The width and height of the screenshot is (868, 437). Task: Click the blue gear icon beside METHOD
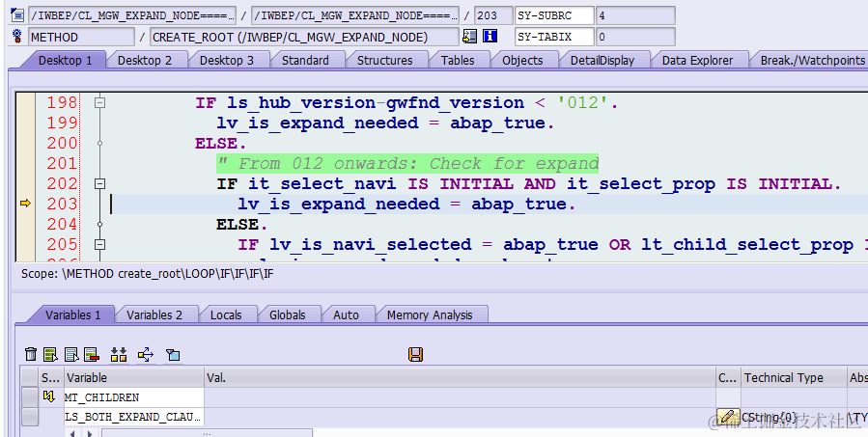point(17,37)
